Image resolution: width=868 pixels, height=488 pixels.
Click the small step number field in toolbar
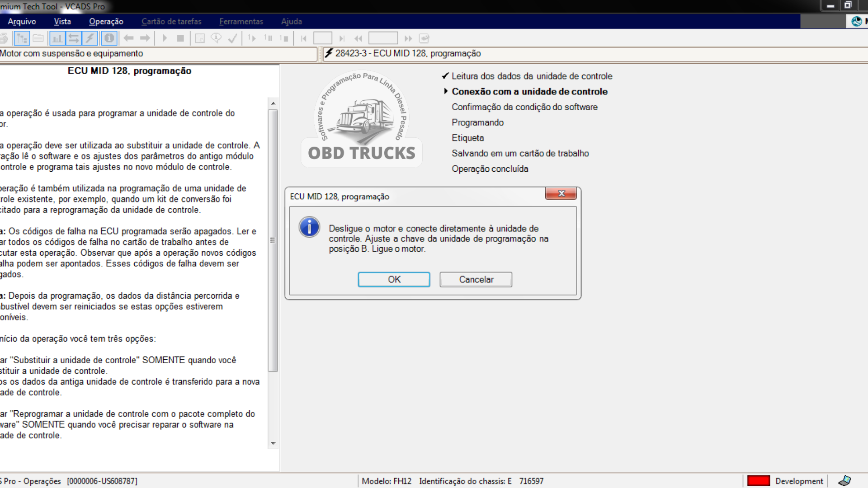coord(323,38)
